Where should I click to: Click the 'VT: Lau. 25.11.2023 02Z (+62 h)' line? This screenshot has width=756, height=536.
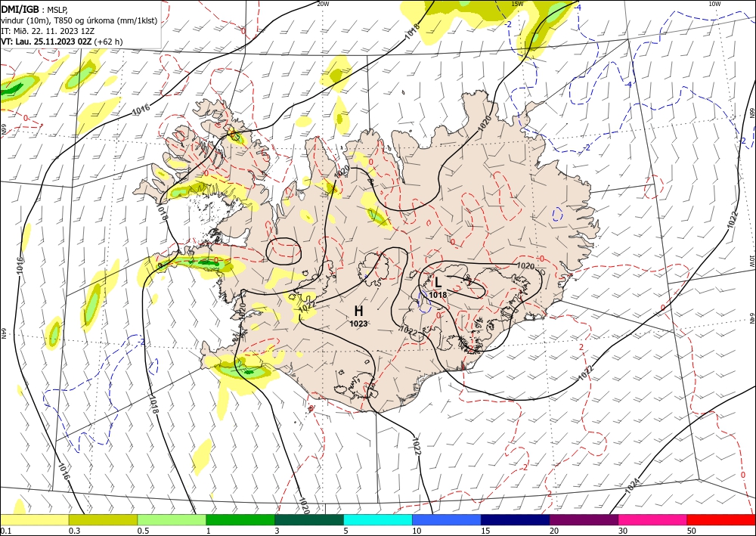tap(62, 42)
